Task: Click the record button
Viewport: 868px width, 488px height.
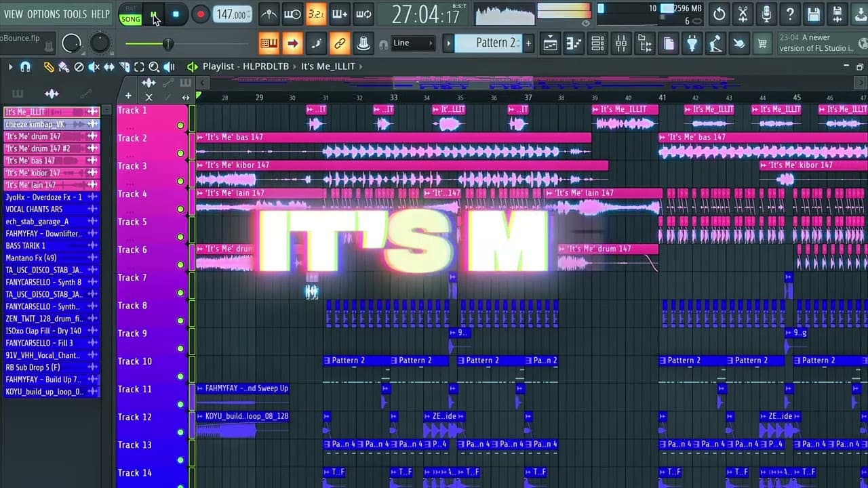Action: click(x=199, y=14)
